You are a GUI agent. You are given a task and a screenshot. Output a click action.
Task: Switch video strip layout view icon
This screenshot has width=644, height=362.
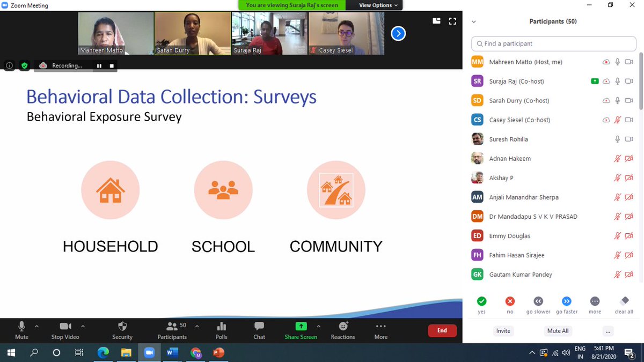coord(437,21)
